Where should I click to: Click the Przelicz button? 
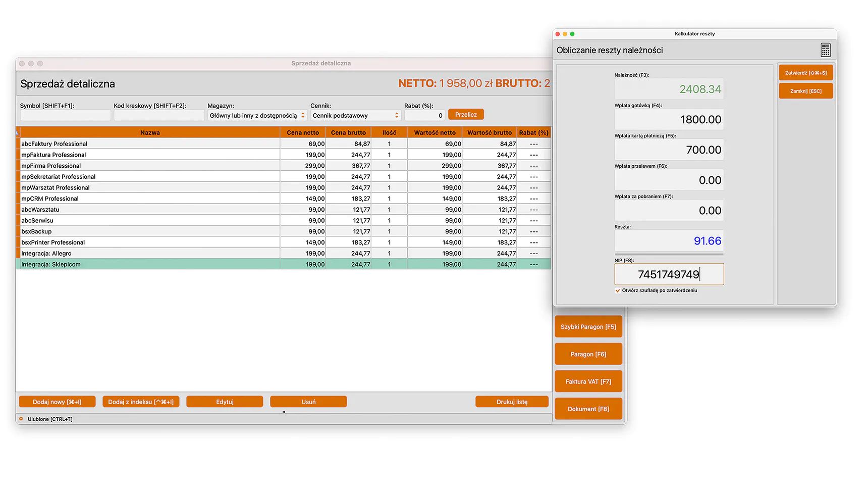coord(466,115)
